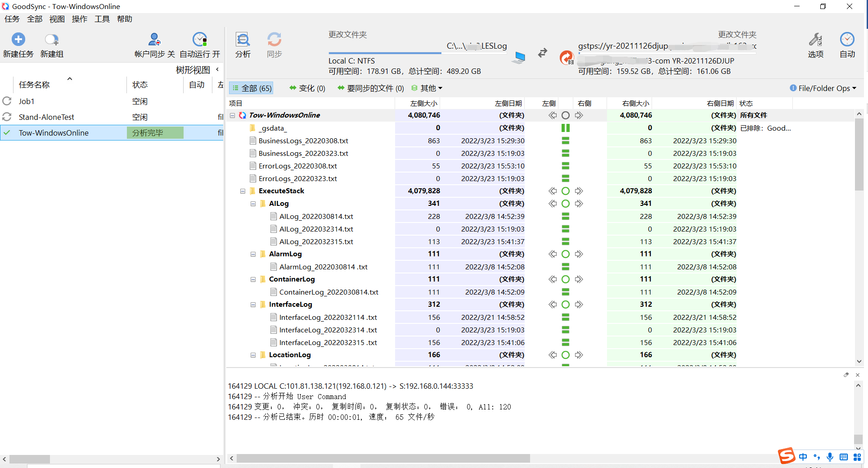Collapse the ExecuteStack folder node
The height and width of the screenshot is (468, 868).
[243, 191]
